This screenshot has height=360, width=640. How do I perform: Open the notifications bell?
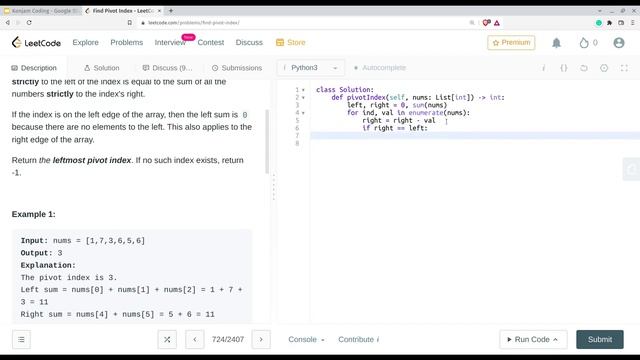tap(556, 42)
